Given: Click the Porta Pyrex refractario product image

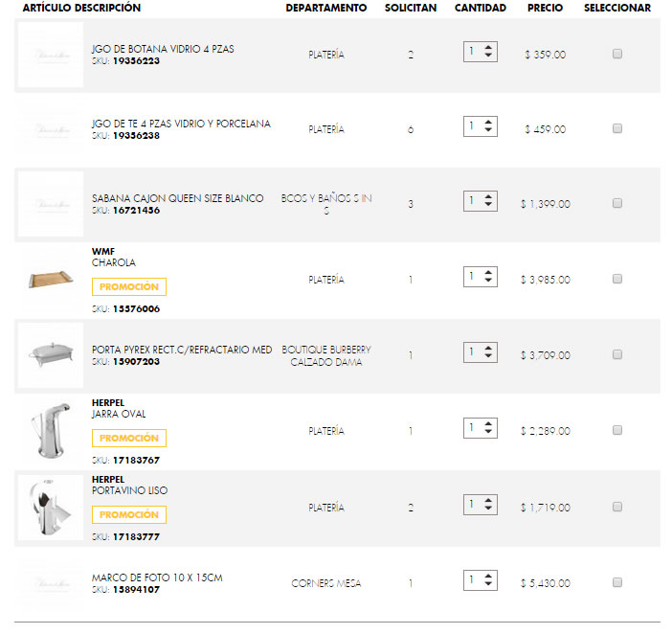Looking at the screenshot, I should (51, 354).
